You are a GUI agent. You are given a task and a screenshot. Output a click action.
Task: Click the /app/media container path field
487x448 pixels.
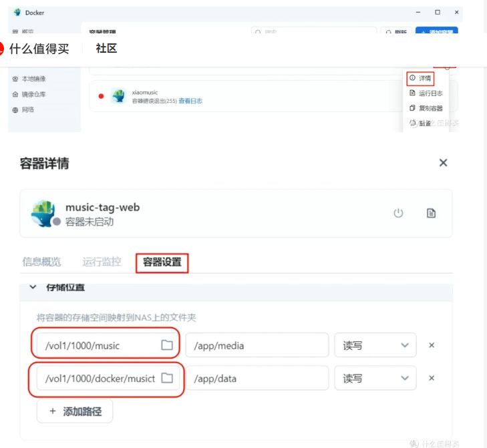point(257,345)
